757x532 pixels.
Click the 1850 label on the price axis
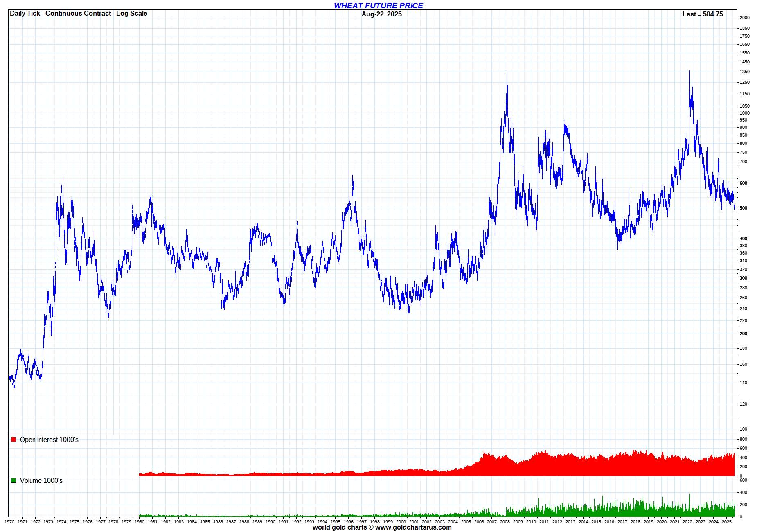point(745,28)
